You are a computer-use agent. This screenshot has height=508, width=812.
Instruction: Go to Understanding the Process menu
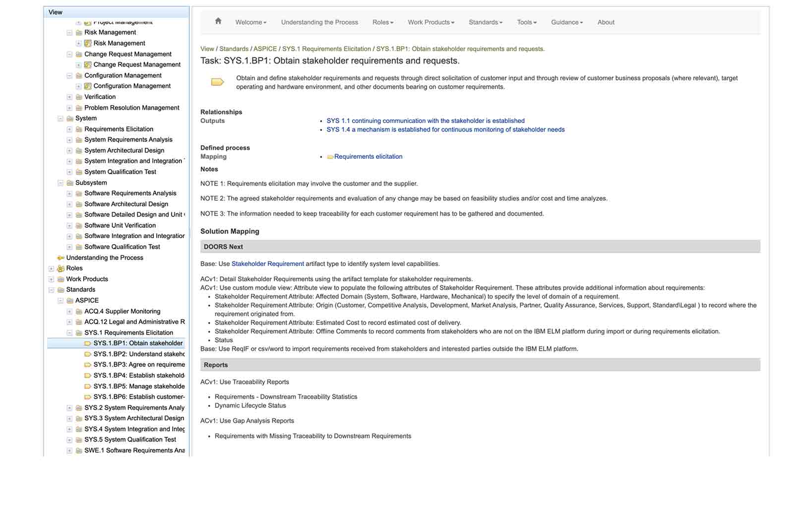tap(319, 22)
